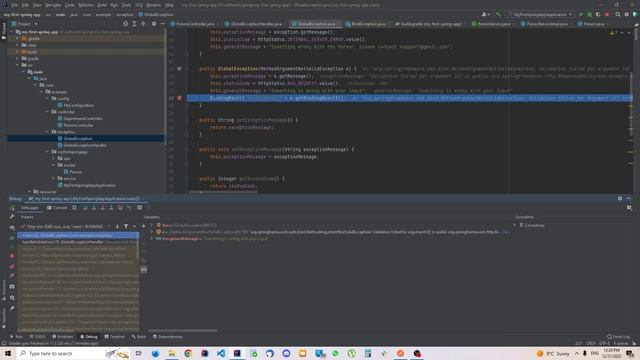Rerun the debug session
This screenshot has height=360, width=640.
click(x=12, y=208)
